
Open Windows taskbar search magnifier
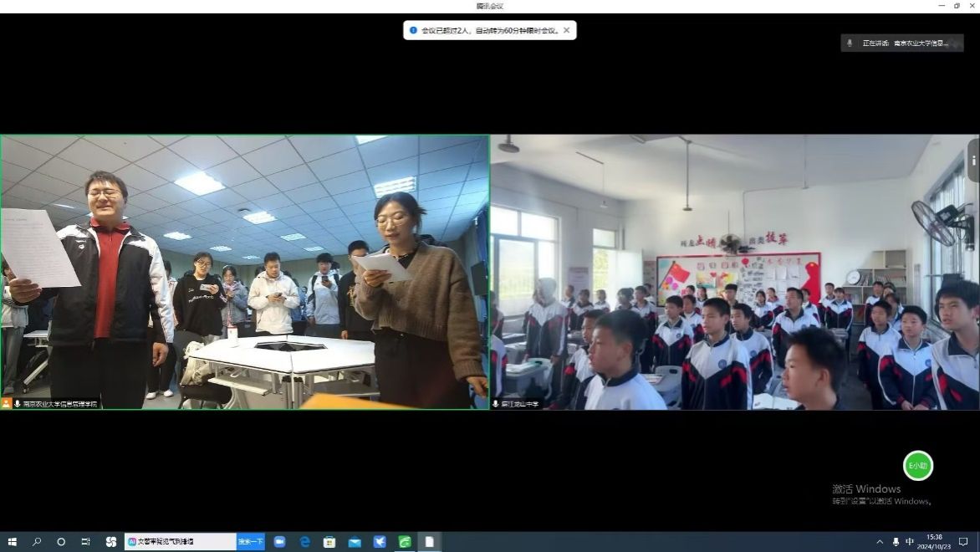[37, 542]
